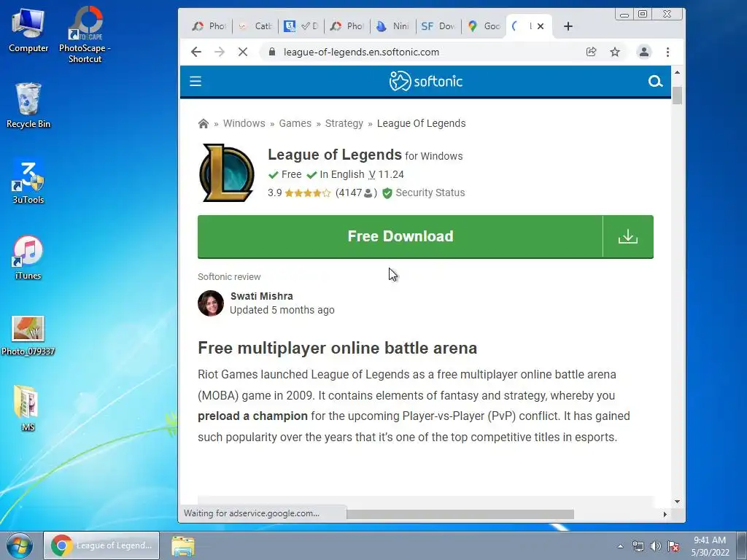This screenshot has width=747, height=560.
Task: Click the Action Center flag tray icon
Action: pyautogui.click(x=673, y=546)
